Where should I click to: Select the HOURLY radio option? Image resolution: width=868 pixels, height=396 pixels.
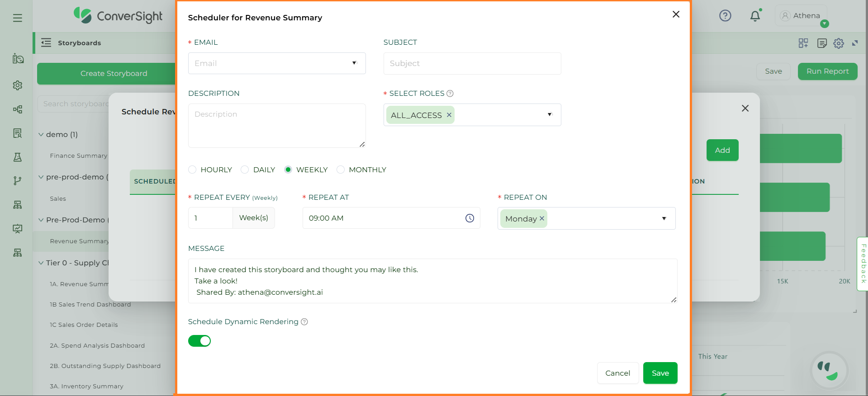(193, 170)
